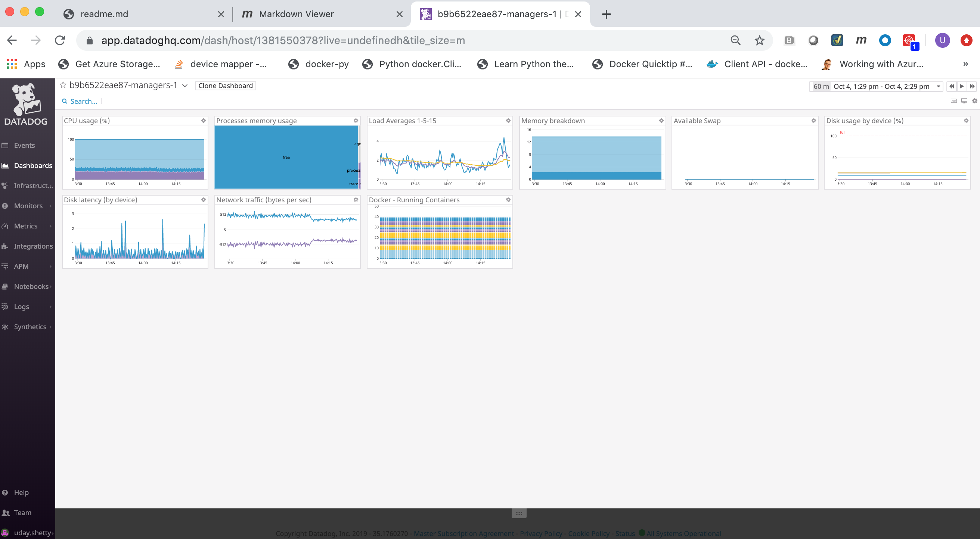Open the docker-py bookmark
Screen dimensions: 980x539
pyautogui.click(x=319, y=64)
